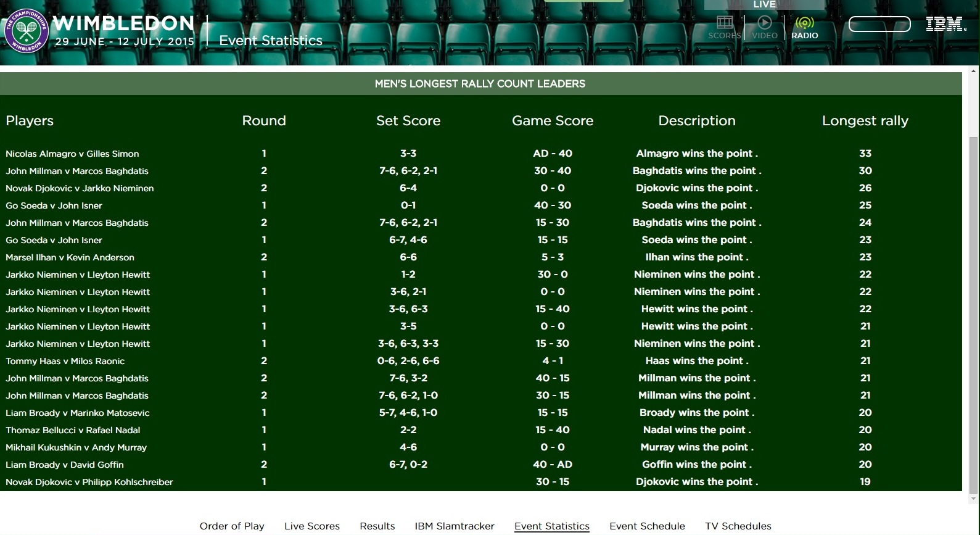
Task: Click the Longest rally column header
Action: 865,121
